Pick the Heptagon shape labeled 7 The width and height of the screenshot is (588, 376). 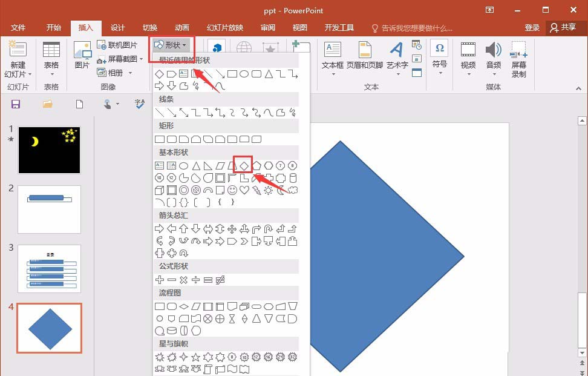coord(281,165)
